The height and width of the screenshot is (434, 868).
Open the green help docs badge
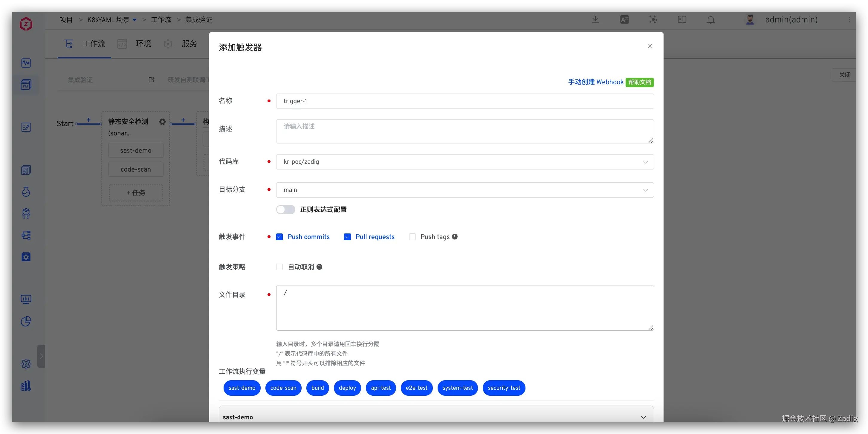click(x=639, y=82)
